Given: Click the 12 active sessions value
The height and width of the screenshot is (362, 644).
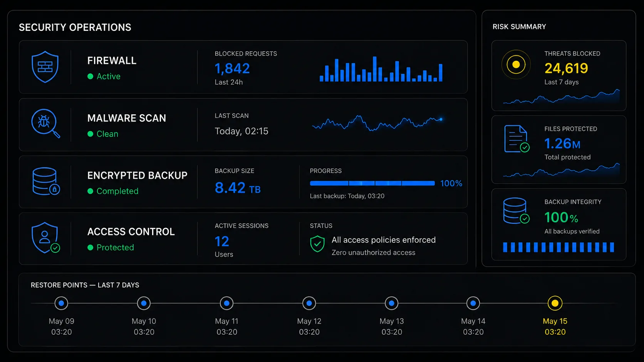Looking at the screenshot, I should 222,242.
